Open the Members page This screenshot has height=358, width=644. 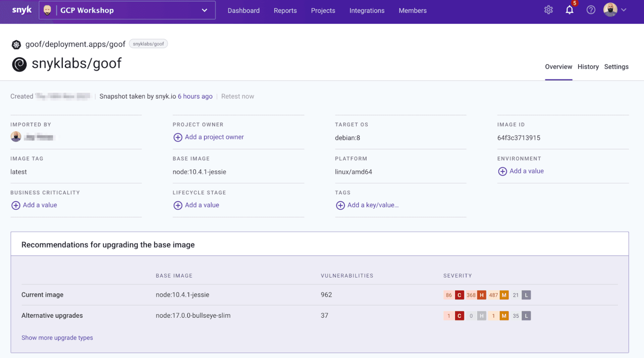click(413, 10)
